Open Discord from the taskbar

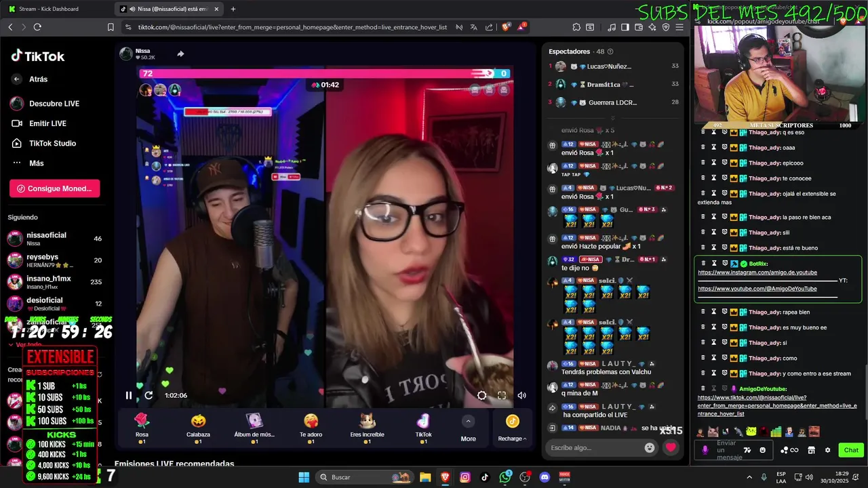(545, 477)
